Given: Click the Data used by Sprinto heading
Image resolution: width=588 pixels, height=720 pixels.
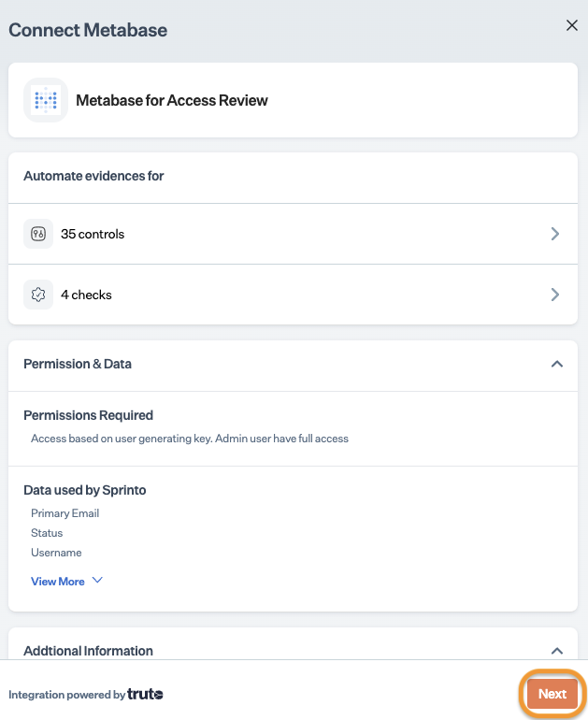Looking at the screenshot, I should click(x=85, y=490).
